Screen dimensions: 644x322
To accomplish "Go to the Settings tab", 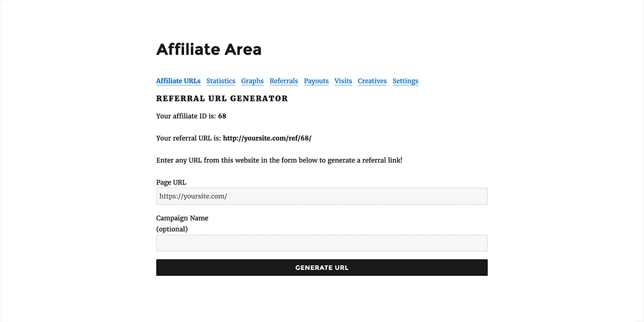I will (x=405, y=81).
